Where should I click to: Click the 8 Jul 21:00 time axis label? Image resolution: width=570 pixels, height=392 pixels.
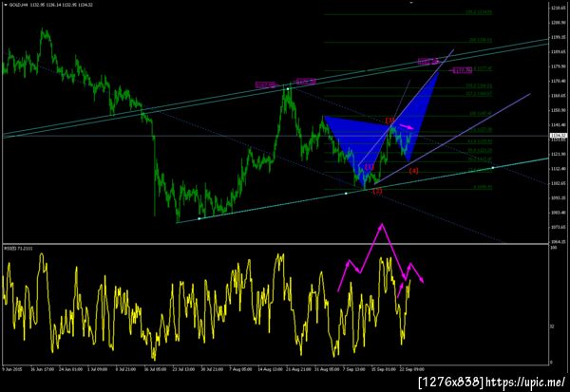pyautogui.click(x=125, y=369)
